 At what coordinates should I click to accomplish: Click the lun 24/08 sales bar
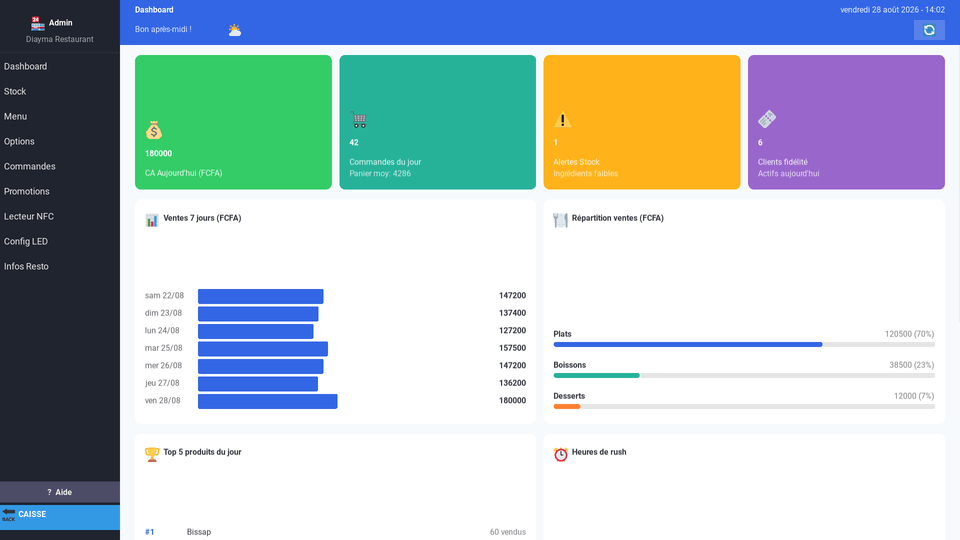click(x=256, y=331)
